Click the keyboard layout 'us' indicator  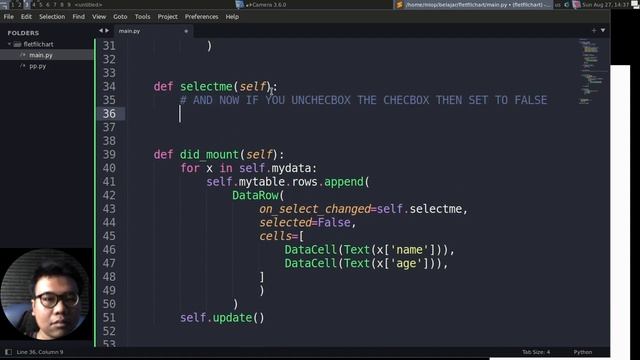558,5
